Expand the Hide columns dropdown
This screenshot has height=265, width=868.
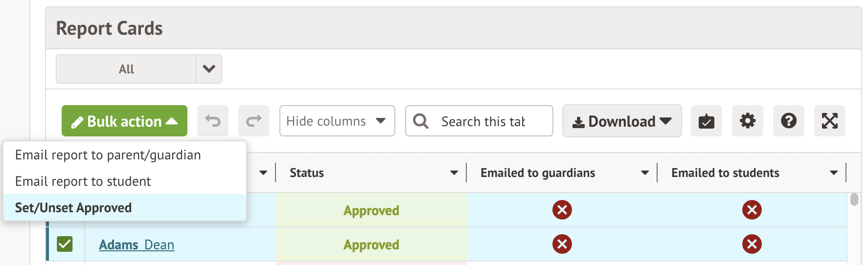tap(337, 121)
